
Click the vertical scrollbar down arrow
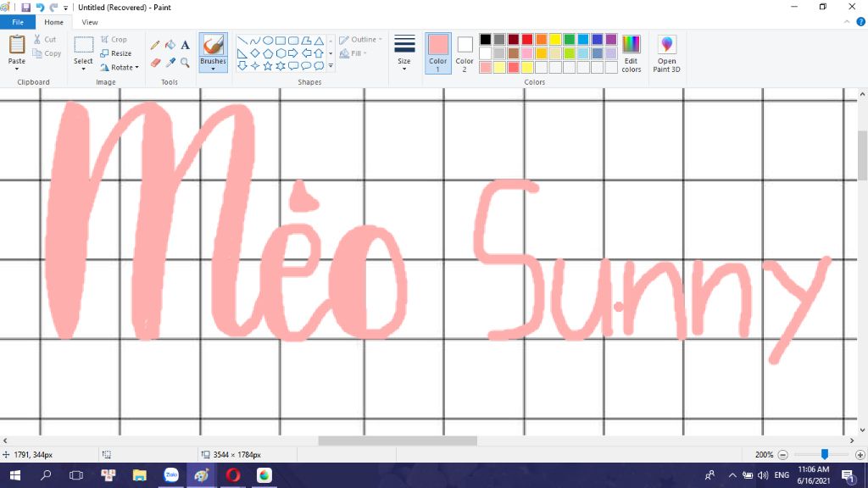(x=862, y=430)
